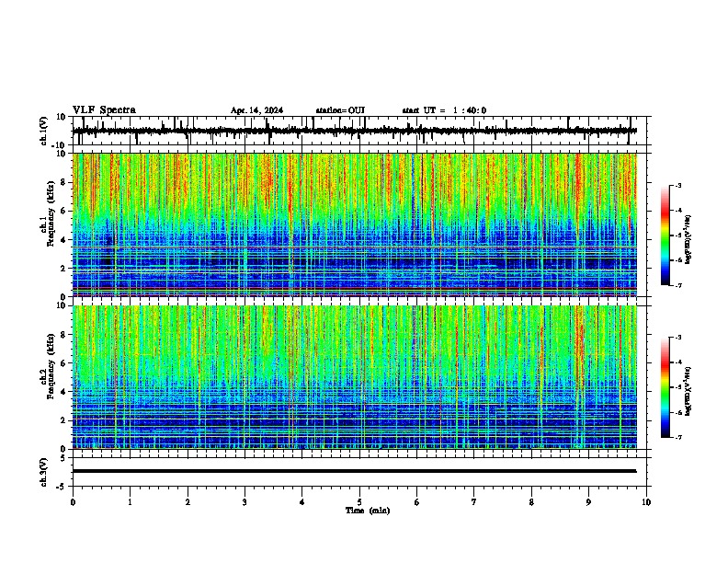Click the 8 kHz tick on the ch.2 spectrogram
This screenshot has width=728, height=563.
64,335
